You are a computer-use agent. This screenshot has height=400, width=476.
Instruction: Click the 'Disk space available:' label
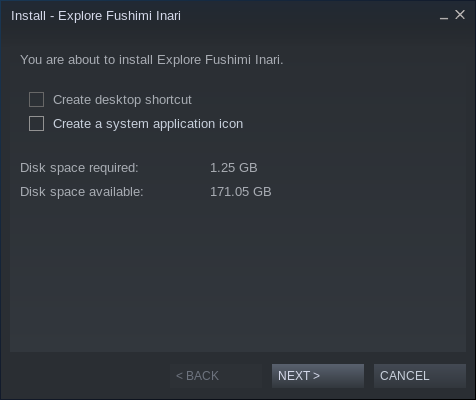(x=82, y=192)
